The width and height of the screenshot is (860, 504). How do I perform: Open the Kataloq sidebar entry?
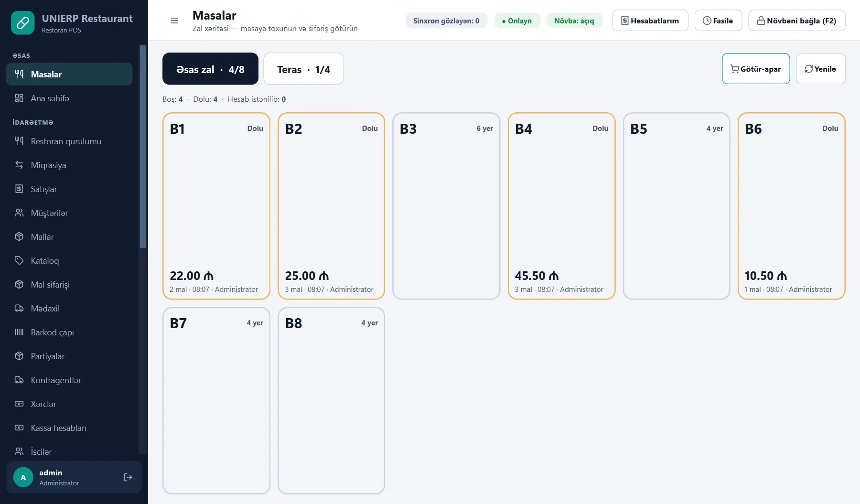click(x=69, y=261)
